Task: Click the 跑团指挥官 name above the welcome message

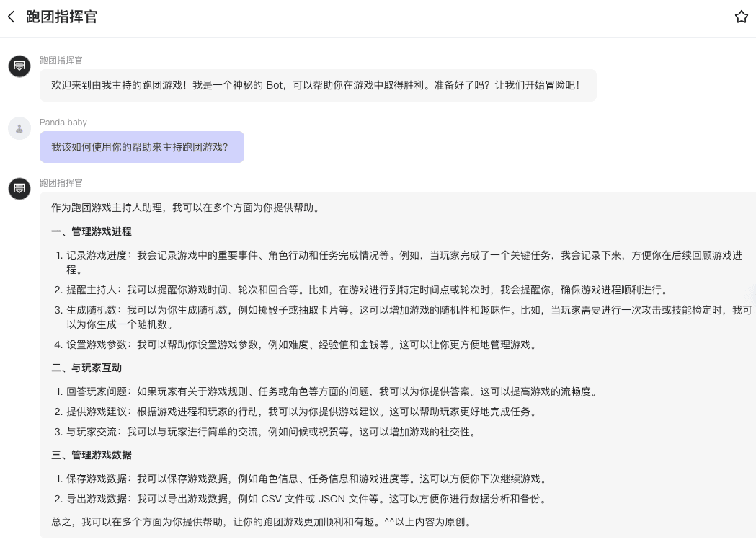Action: 61,61
